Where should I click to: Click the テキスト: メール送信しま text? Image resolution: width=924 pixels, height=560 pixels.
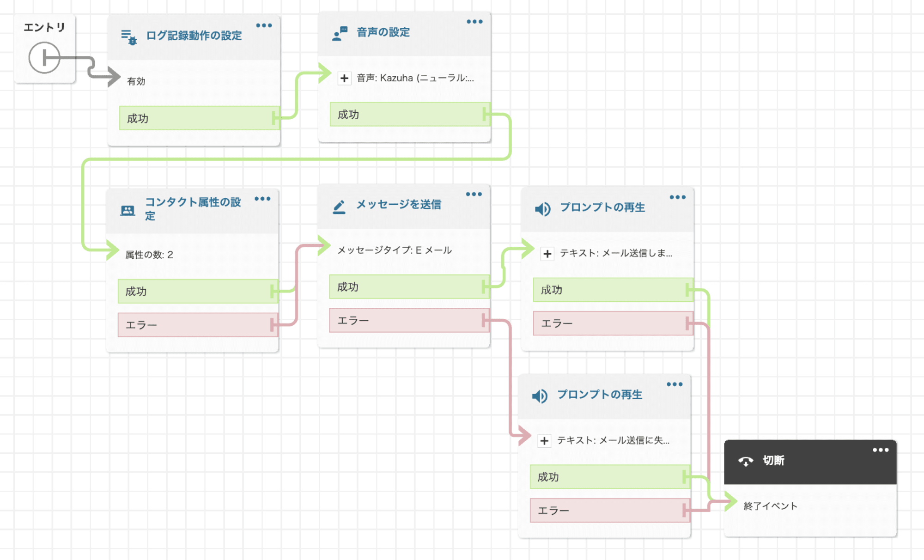click(x=616, y=253)
